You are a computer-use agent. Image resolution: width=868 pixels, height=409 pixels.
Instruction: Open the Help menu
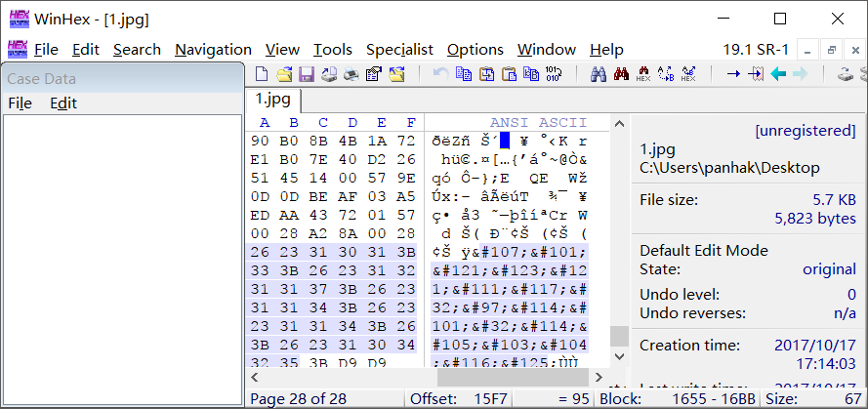606,50
